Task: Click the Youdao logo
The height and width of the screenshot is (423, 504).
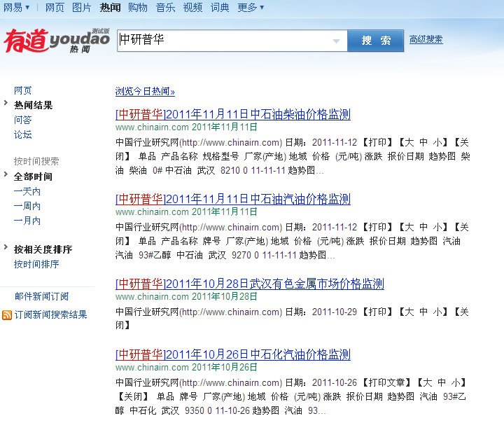Action: 56,41
